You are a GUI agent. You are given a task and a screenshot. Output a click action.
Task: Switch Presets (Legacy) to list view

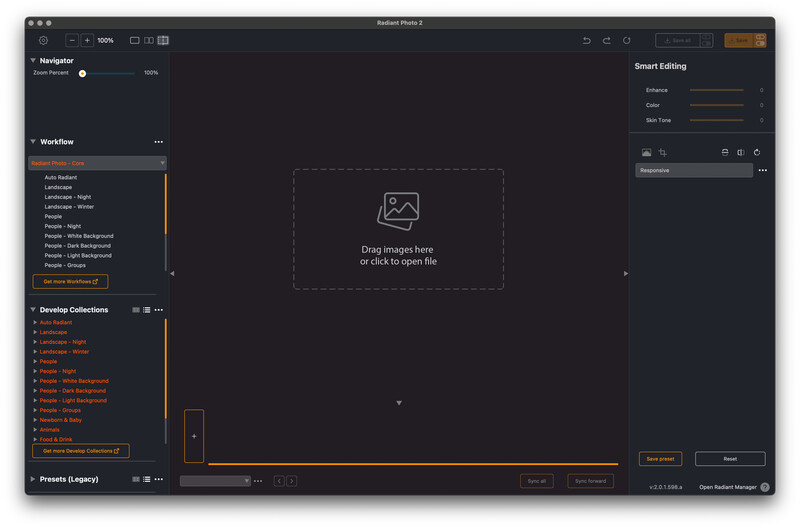click(x=147, y=479)
